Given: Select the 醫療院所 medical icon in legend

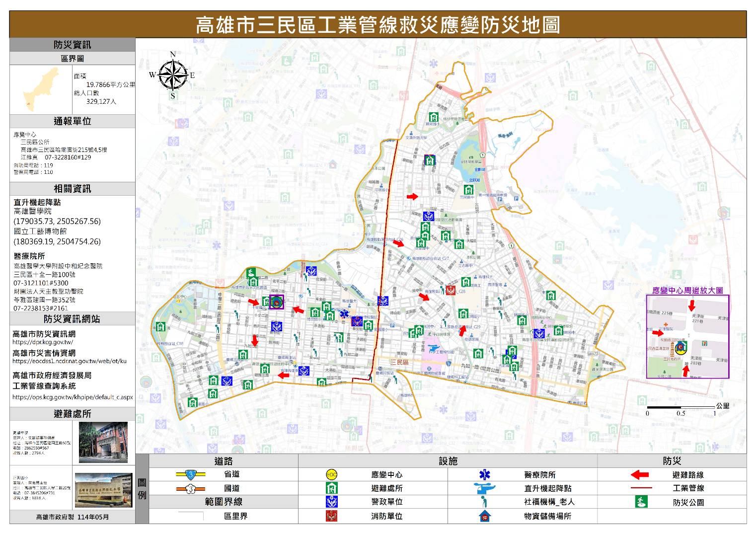Looking at the screenshot, I should 484,475.
